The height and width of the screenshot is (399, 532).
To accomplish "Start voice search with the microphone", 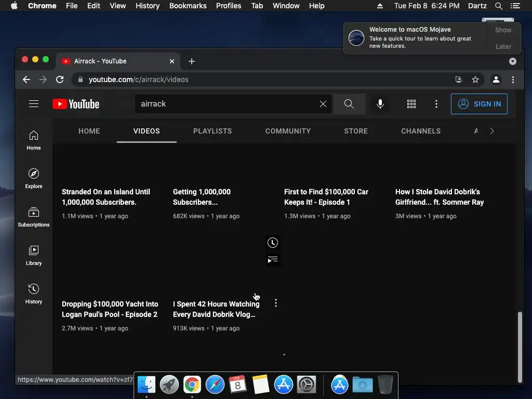I will (380, 104).
